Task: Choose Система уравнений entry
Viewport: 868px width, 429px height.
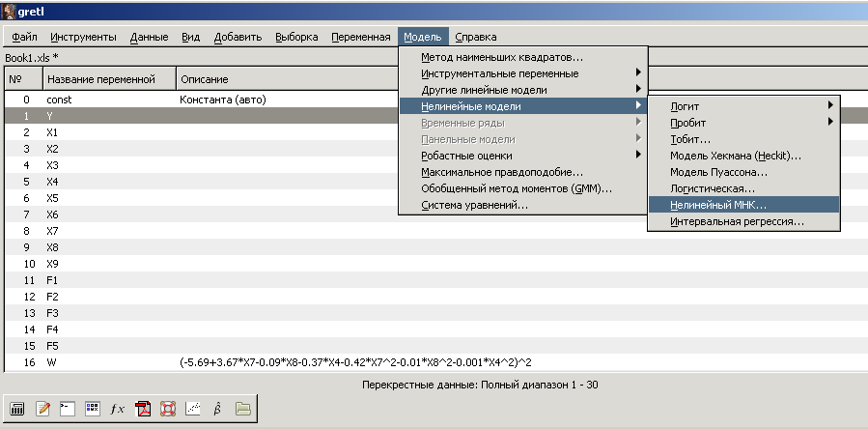Action: click(x=522, y=205)
